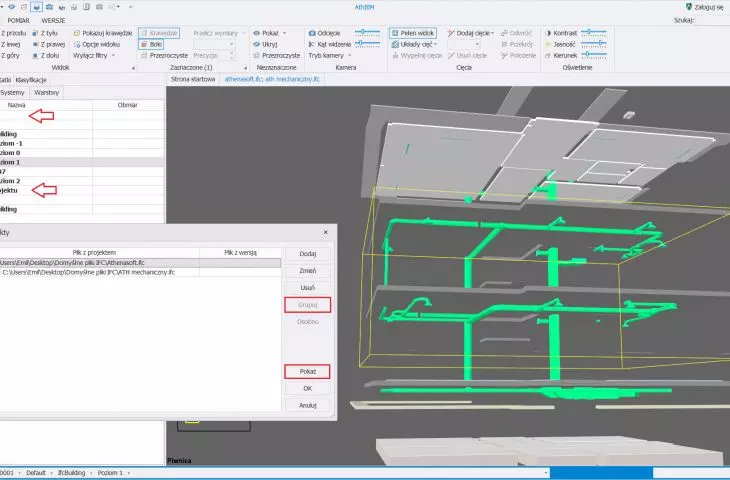The image size is (730, 480).
Task: Select the athenasoft.ifc document tab
Action: coord(272,79)
